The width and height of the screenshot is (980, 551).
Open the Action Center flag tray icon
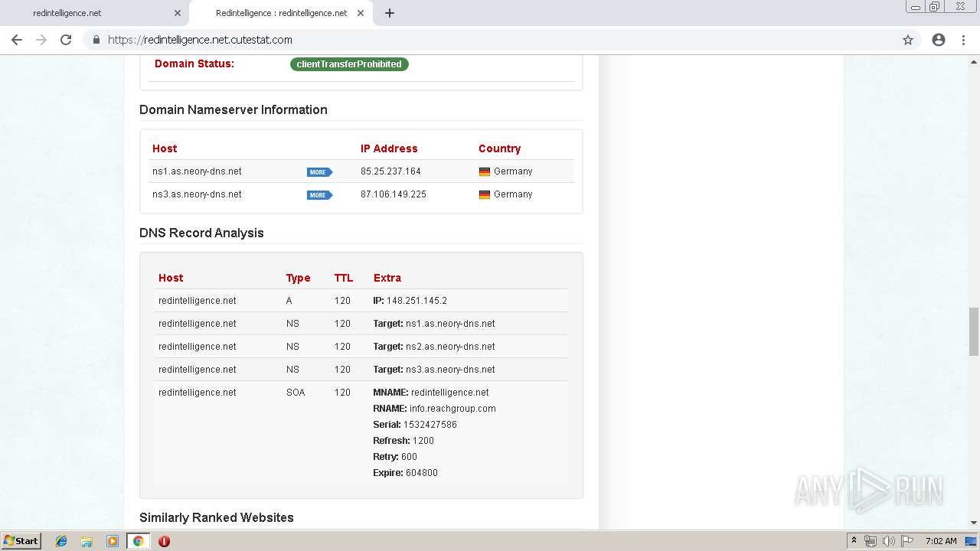(x=907, y=541)
